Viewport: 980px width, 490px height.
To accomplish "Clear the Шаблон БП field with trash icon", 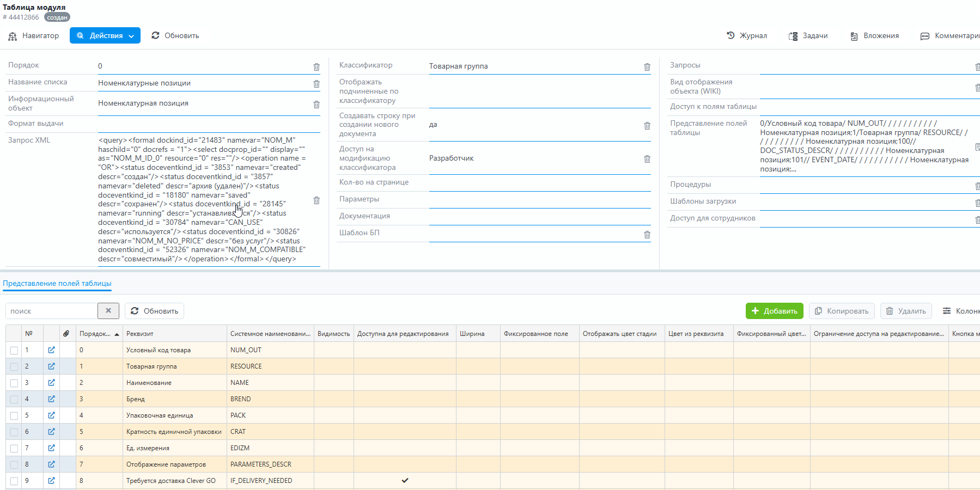I will (x=647, y=235).
